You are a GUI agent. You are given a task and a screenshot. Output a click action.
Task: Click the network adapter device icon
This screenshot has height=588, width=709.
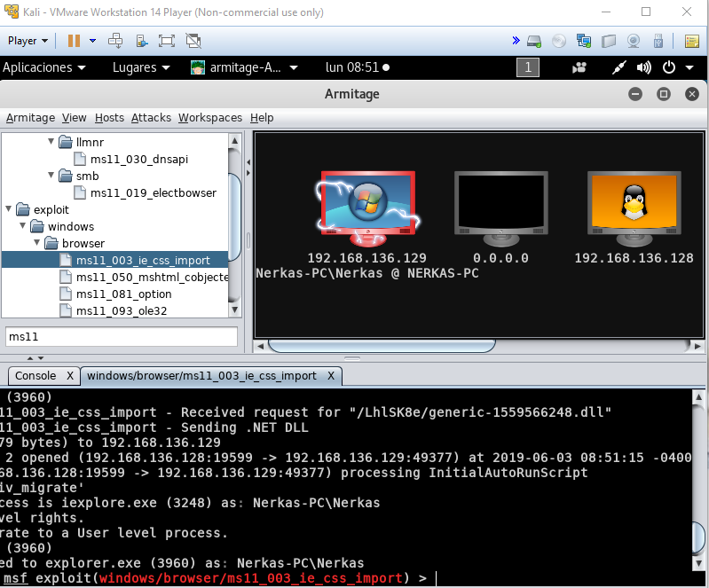click(584, 41)
